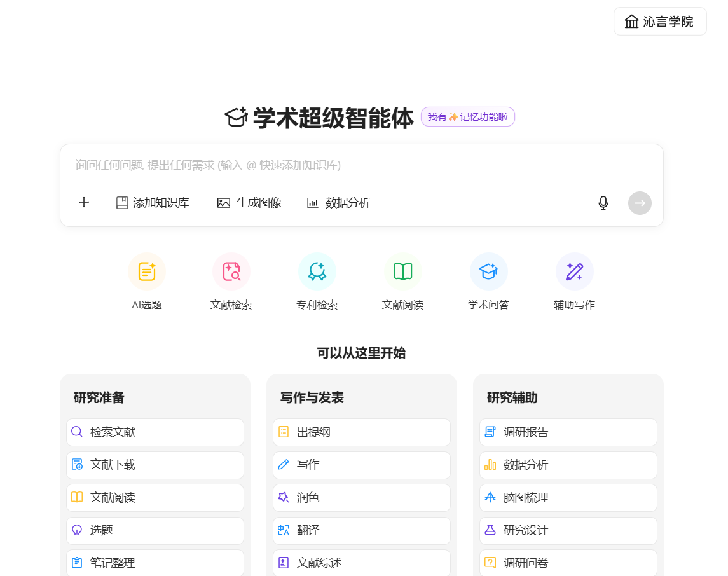The image size is (728, 576).
Task: Select 翻译 under 写作与发表
Action: tap(362, 530)
